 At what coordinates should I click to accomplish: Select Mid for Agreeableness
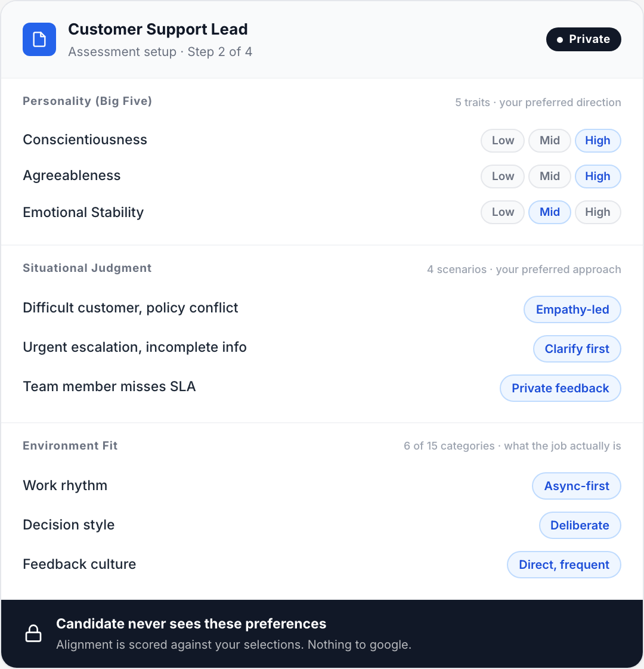tap(549, 176)
